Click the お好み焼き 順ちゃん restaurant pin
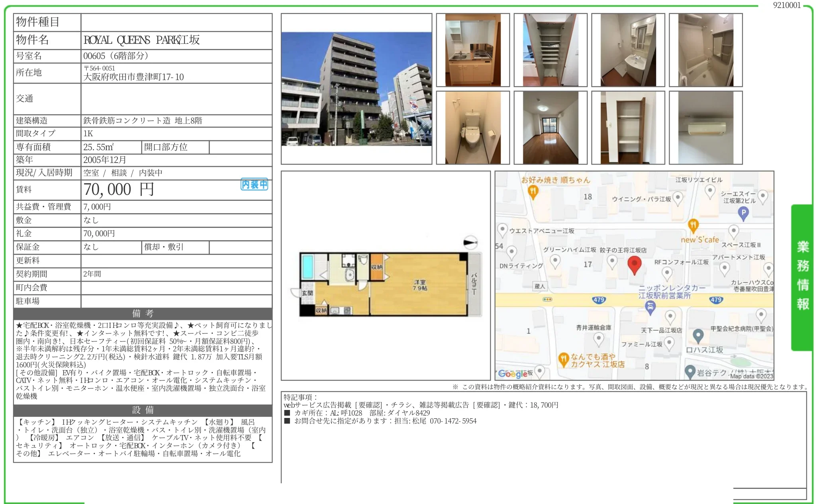 (533, 192)
